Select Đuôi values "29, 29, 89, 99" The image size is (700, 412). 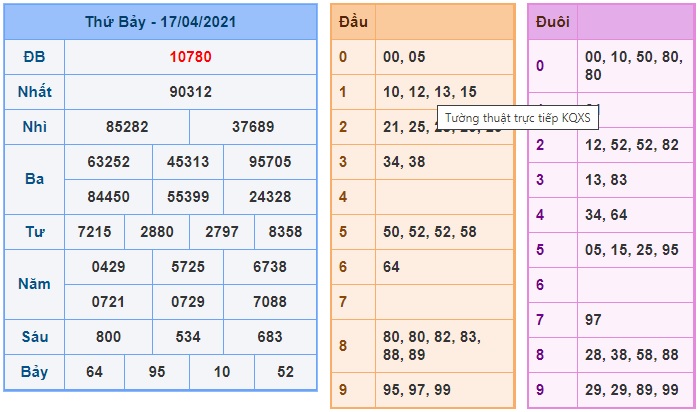click(x=632, y=390)
